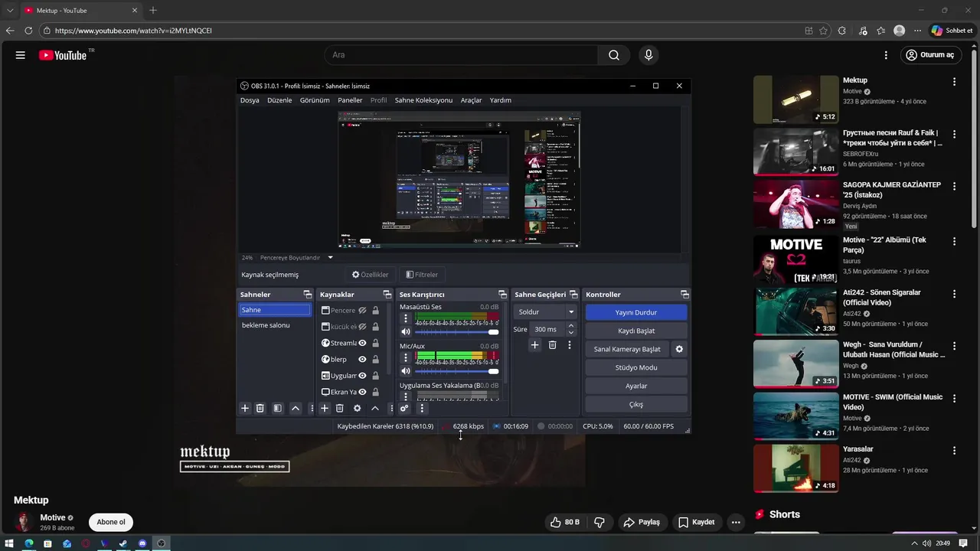Remove selected scene with Sahneler trash icon
Screen dimensions: 980x551
[260, 409]
